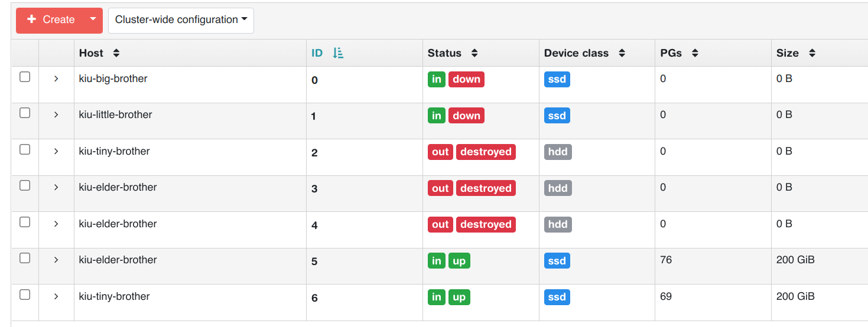Click the Create button
Image resolution: width=868 pixels, height=327 pixels.
[52, 19]
